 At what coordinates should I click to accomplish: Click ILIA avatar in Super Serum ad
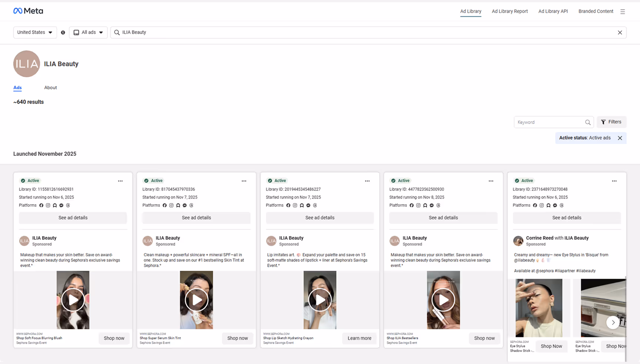click(147, 241)
